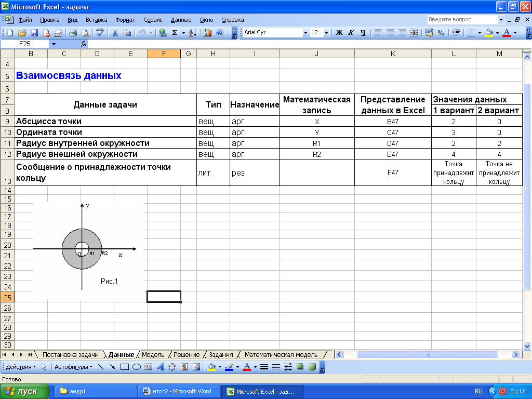Open the font name dropdown for Arial Cyr

click(305, 32)
